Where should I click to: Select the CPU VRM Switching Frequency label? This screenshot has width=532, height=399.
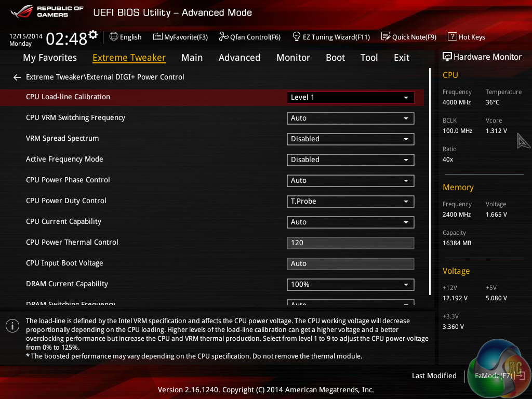point(75,118)
